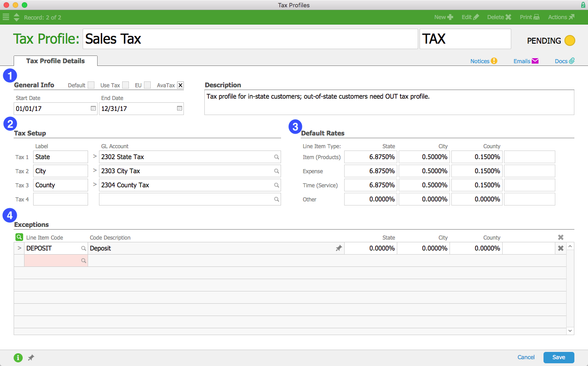The image size is (588, 366).
Task: Click the Tax 1 label field State
Action: pos(60,157)
